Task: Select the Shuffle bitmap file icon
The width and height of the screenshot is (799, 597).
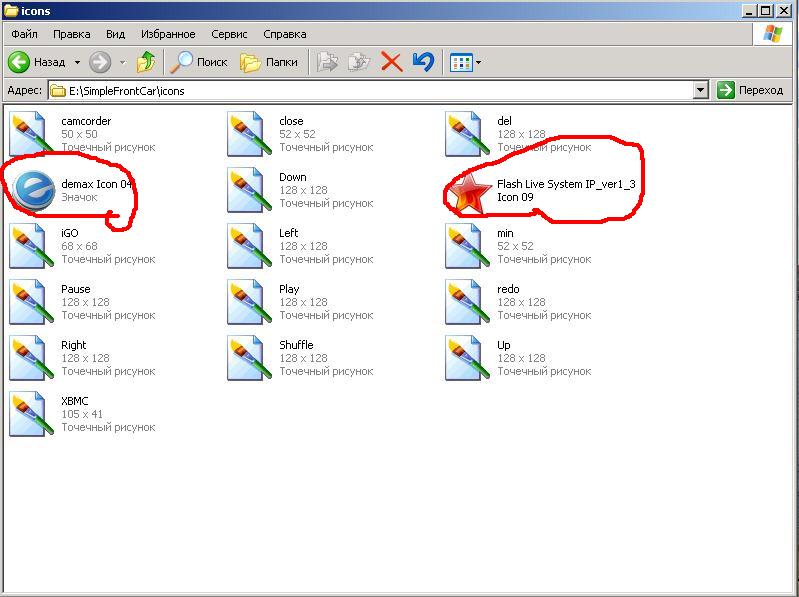Action: [x=248, y=358]
